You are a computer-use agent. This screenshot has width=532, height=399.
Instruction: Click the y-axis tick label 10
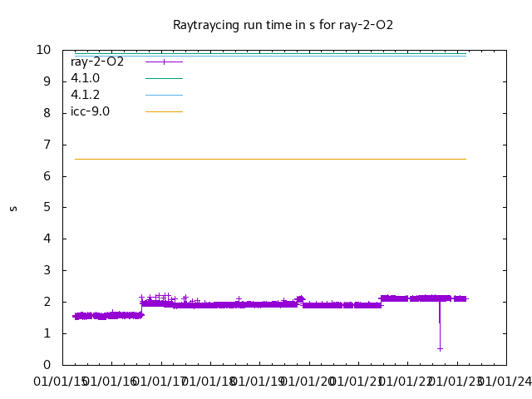click(x=44, y=50)
